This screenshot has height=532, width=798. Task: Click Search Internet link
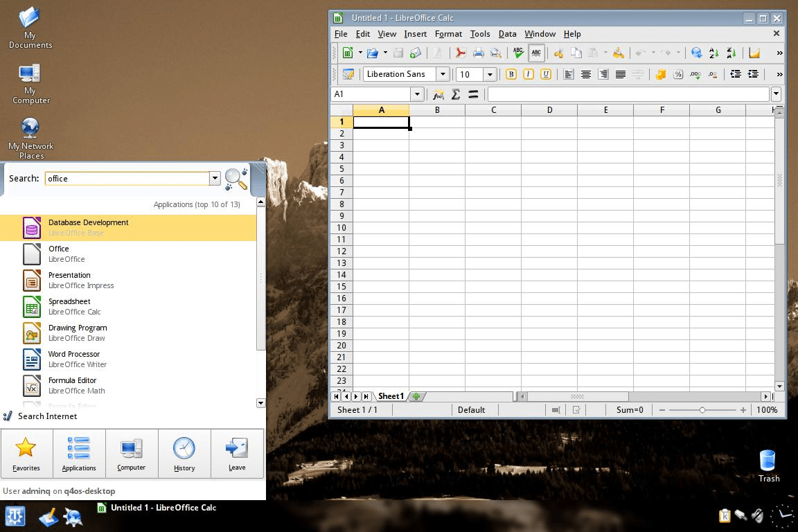pyautogui.click(x=47, y=416)
